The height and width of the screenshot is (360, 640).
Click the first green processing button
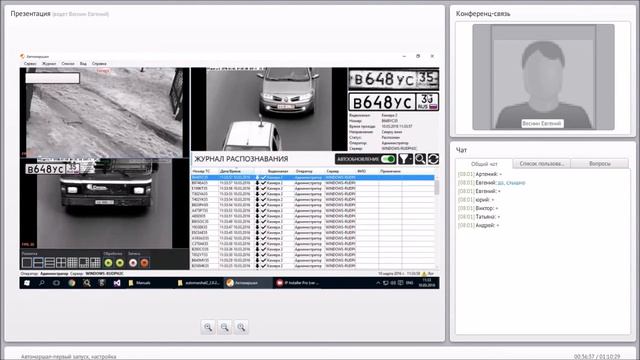pyautogui.click(x=109, y=263)
